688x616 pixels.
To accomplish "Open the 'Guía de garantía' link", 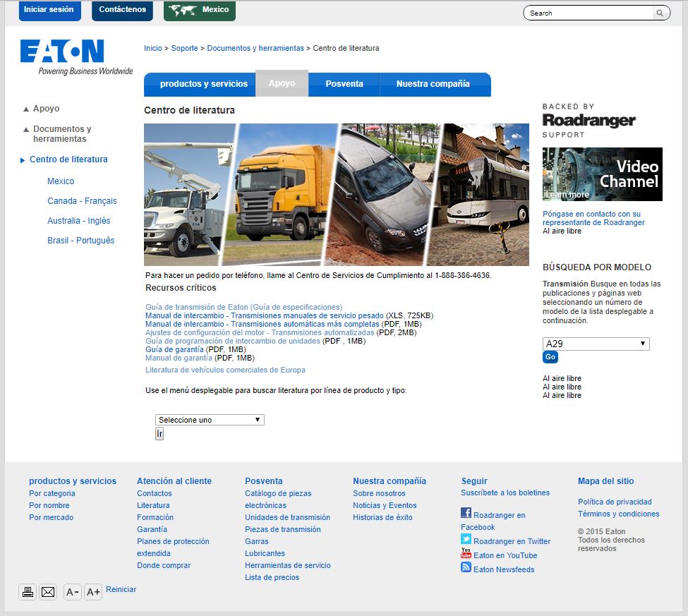I will (x=174, y=349).
